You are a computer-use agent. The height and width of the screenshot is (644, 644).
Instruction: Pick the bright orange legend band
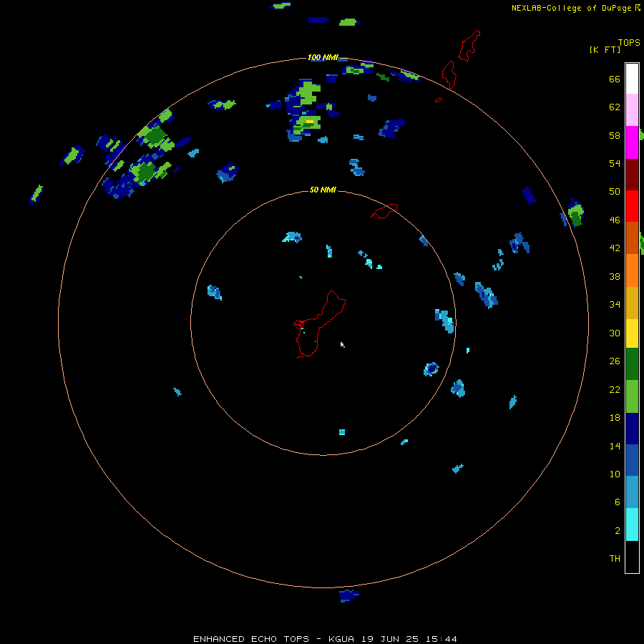[x=632, y=270]
